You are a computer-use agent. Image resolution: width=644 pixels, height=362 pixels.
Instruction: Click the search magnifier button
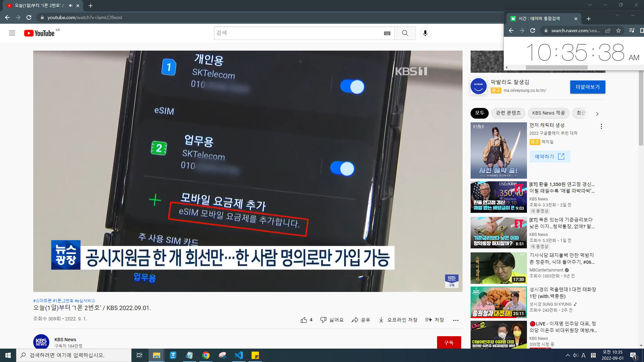[x=405, y=33]
